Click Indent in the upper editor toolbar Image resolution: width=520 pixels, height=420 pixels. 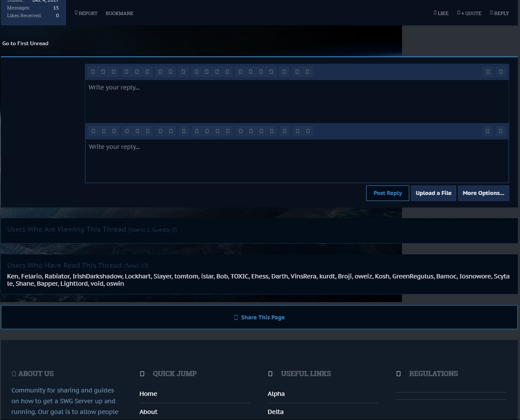pyautogui.click(x=227, y=72)
